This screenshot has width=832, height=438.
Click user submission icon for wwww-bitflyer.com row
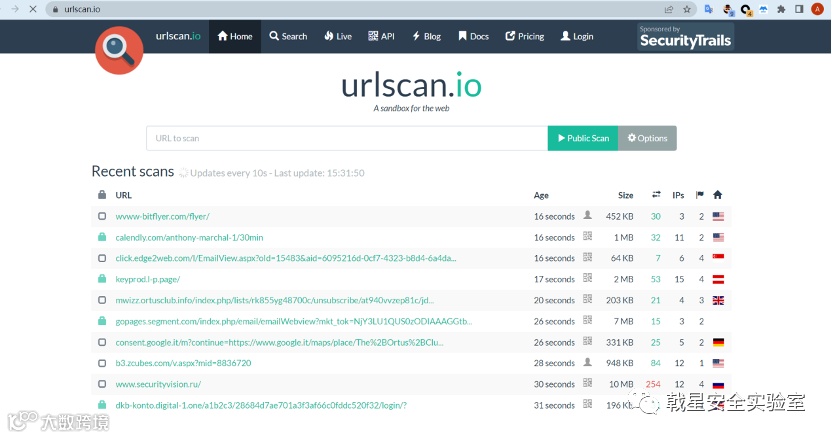click(587, 215)
